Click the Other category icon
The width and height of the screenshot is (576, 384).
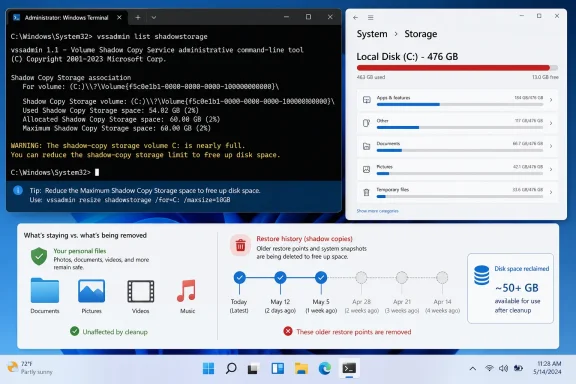pyautogui.click(x=366, y=123)
